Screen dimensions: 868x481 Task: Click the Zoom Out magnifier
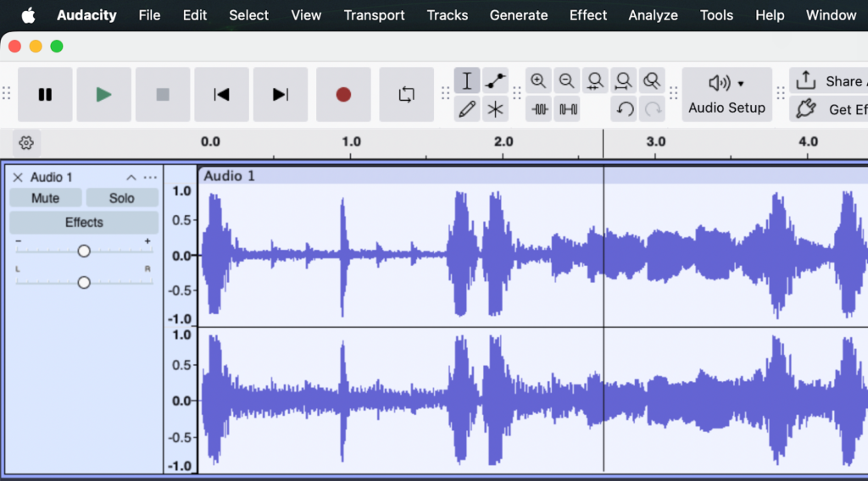[x=567, y=81]
